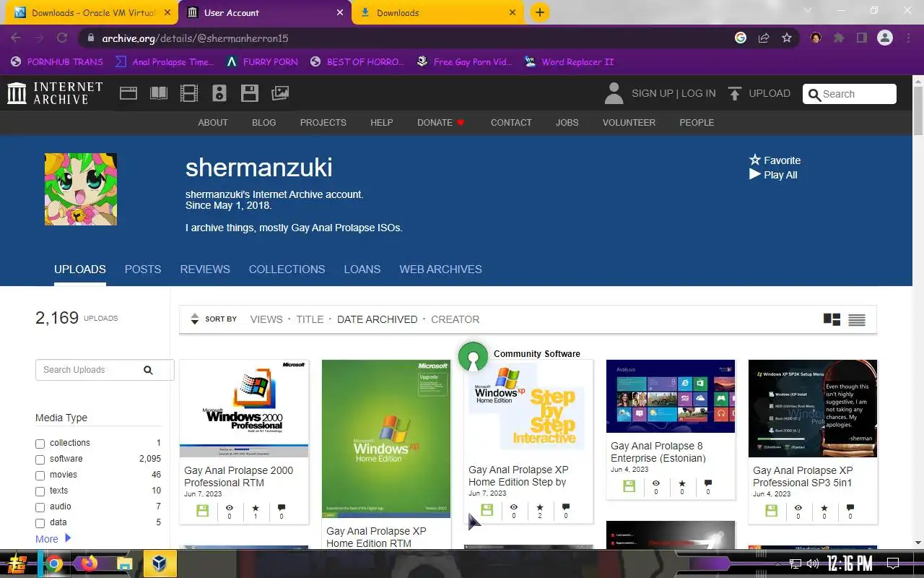Select the Uploads tab
Image resolution: width=924 pixels, height=578 pixels.
(80, 269)
